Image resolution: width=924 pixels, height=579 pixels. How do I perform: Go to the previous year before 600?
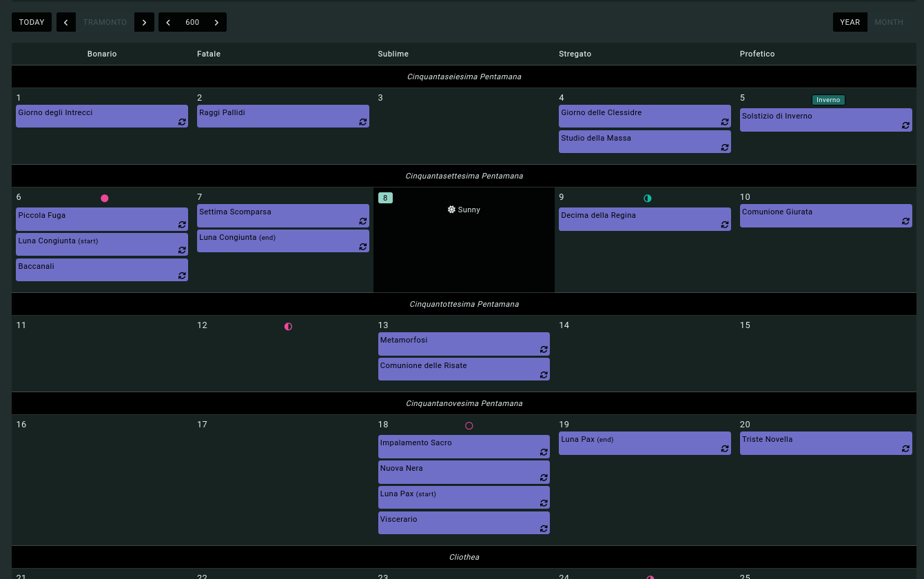(168, 22)
